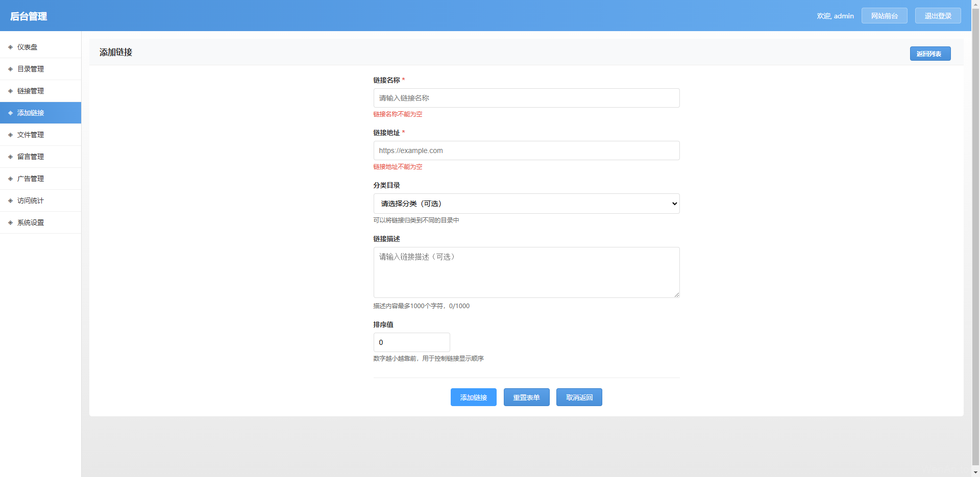Click the diamond icon beside 仪表盘

[x=10, y=47]
